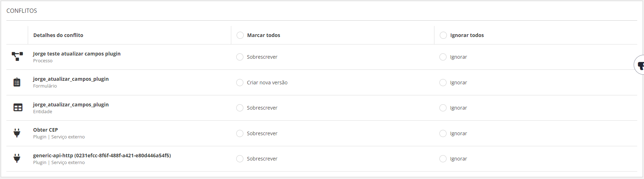Click the Jorge teste atualizar campos plugin title

point(77,54)
